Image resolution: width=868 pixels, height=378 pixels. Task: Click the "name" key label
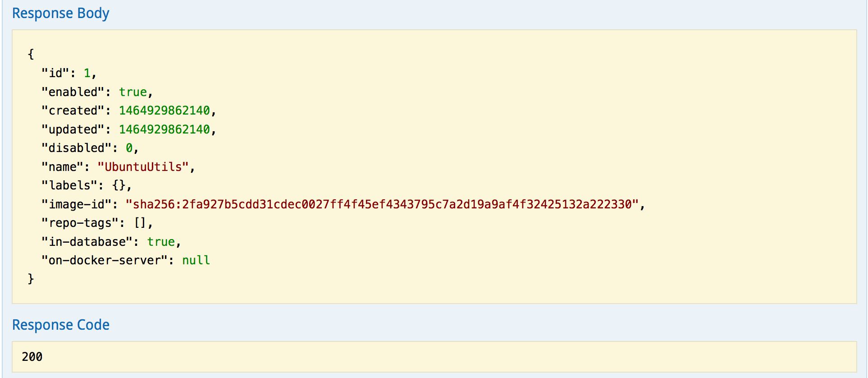(63, 167)
